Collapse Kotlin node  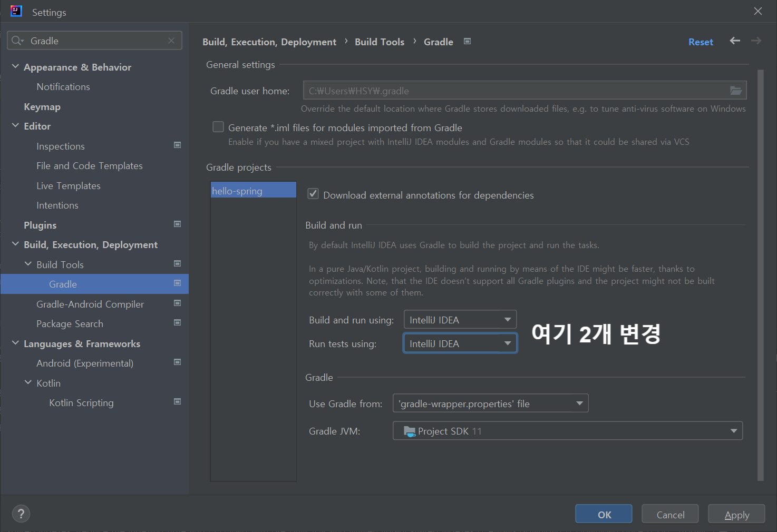click(28, 382)
